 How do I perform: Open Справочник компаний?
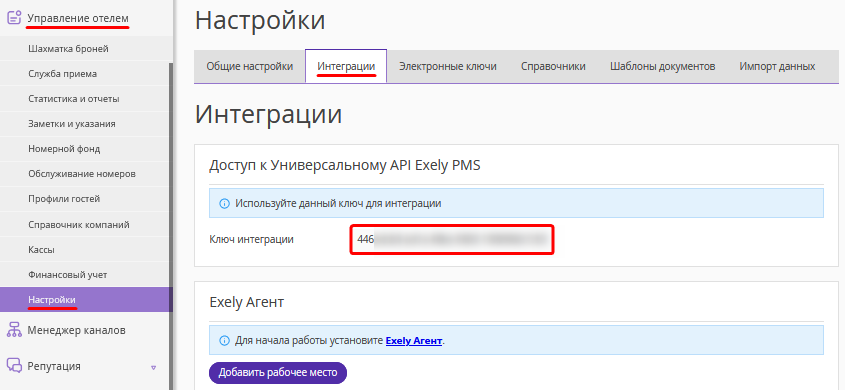(79, 225)
